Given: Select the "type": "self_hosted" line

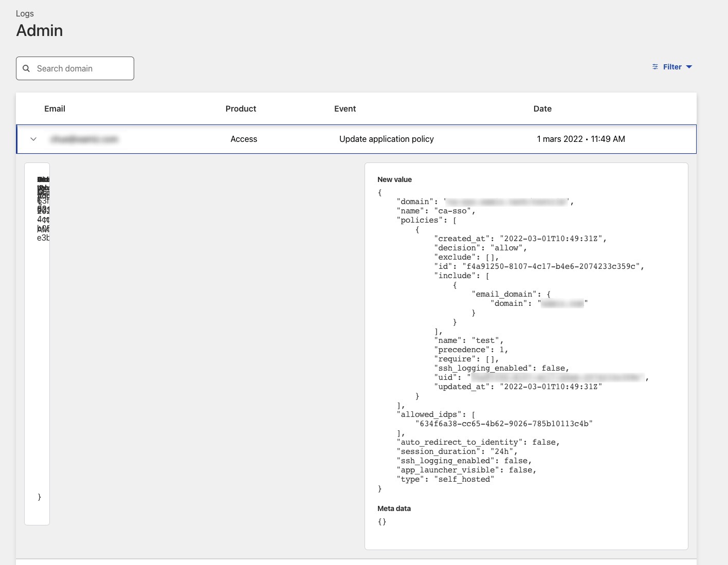Looking at the screenshot, I should click(445, 479).
